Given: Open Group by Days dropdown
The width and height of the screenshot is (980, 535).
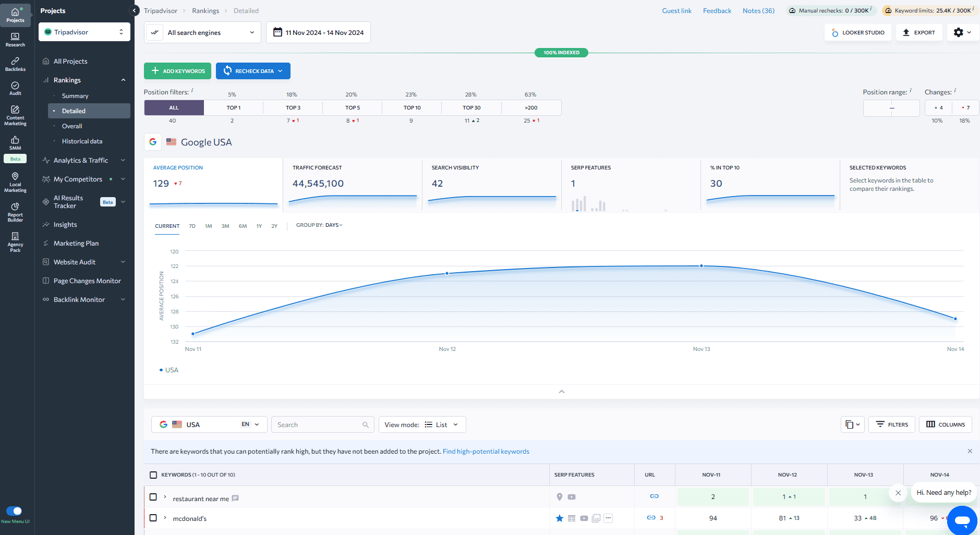Looking at the screenshot, I should pyautogui.click(x=319, y=225).
